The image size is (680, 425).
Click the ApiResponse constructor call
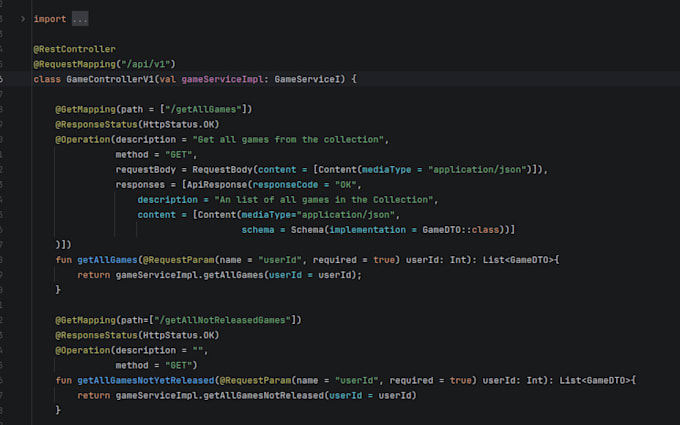(x=217, y=185)
